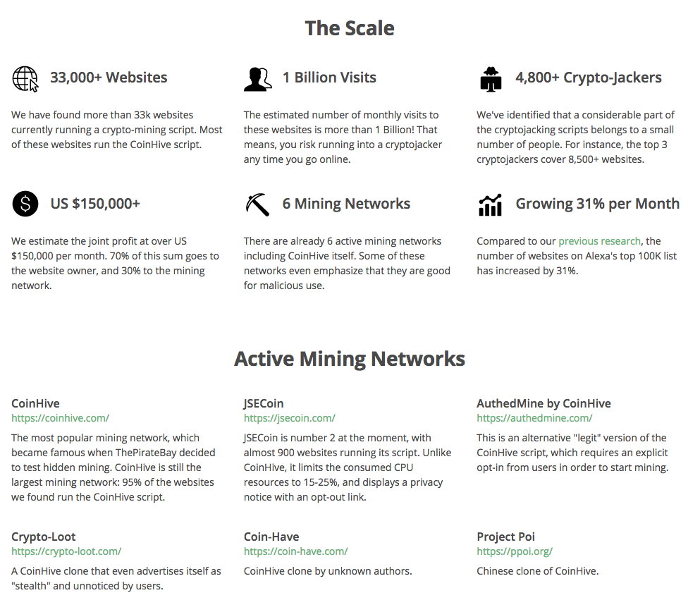Visit the https://jsecoin.com/ link
The height and width of the screenshot is (612, 700).
pyautogui.click(x=289, y=418)
